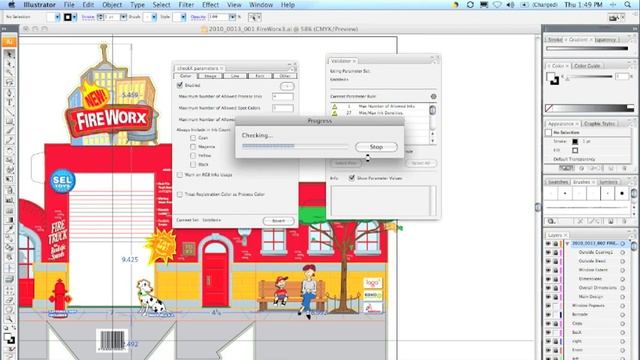Check the Magenta ink checkbox

click(193, 147)
